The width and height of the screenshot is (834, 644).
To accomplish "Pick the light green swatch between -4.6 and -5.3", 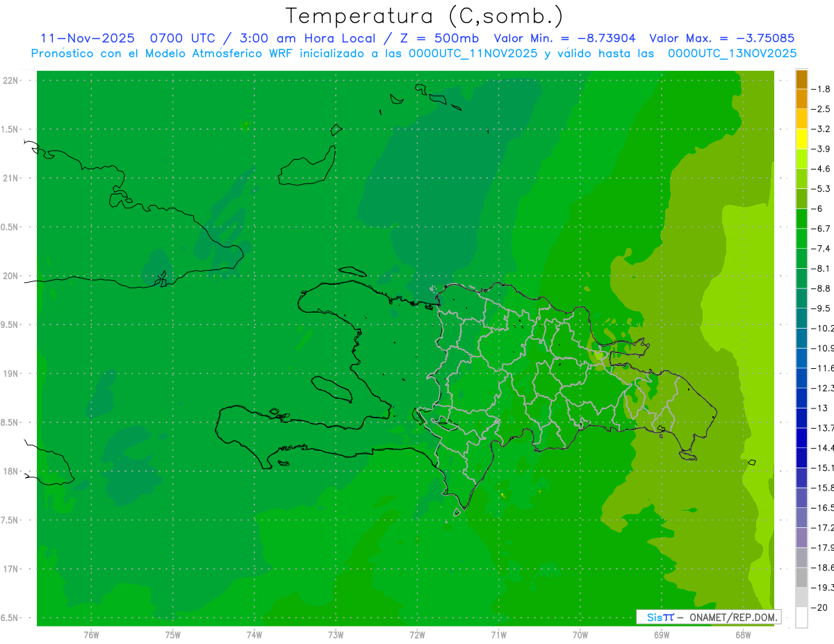I will 802,179.
